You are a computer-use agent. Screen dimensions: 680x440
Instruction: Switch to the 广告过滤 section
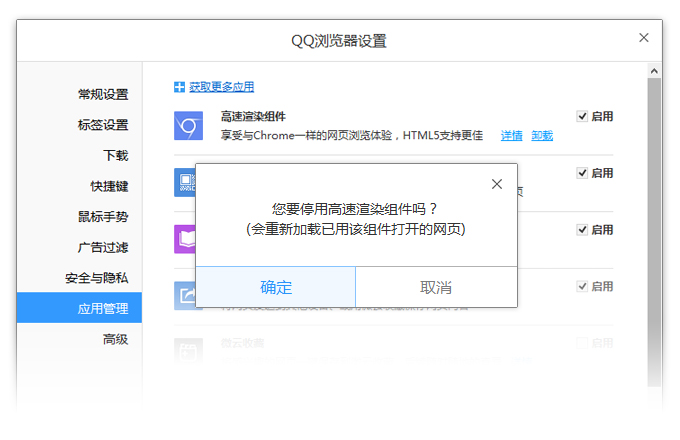(103, 247)
